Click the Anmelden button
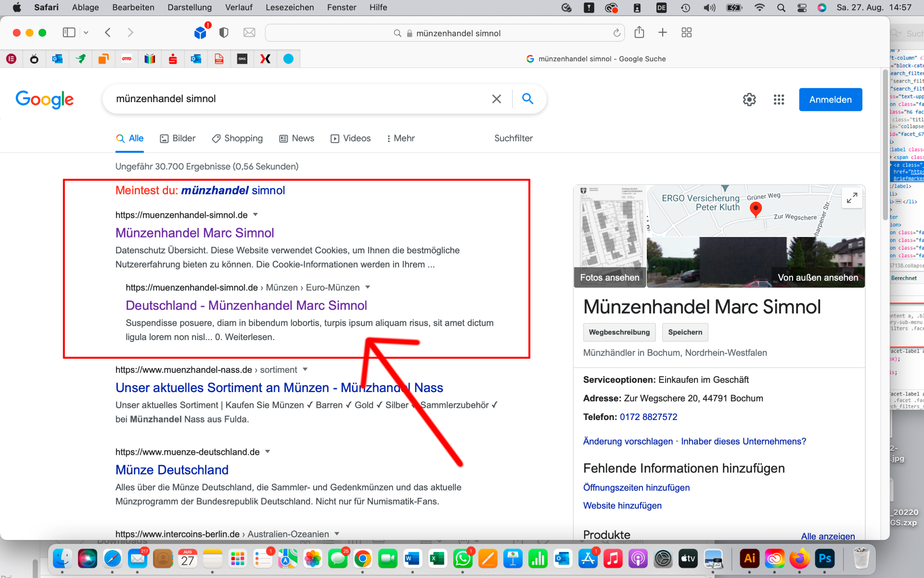The width and height of the screenshot is (924, 578). pyautogui.click(x=830, y=100)
